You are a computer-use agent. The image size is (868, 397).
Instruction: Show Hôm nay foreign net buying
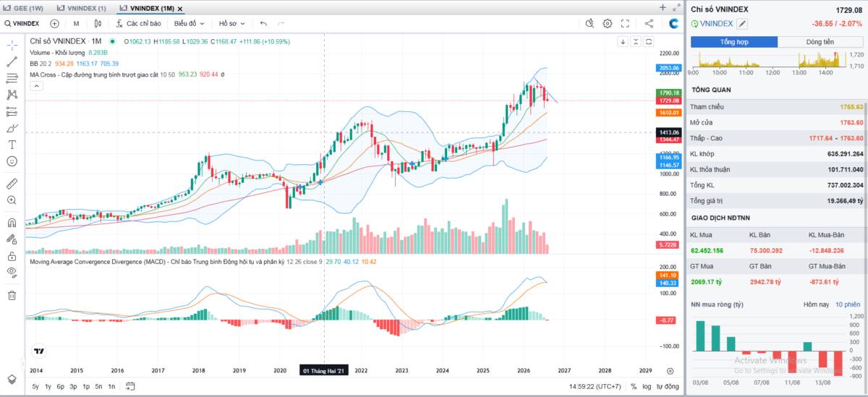[x=815, y=304]
